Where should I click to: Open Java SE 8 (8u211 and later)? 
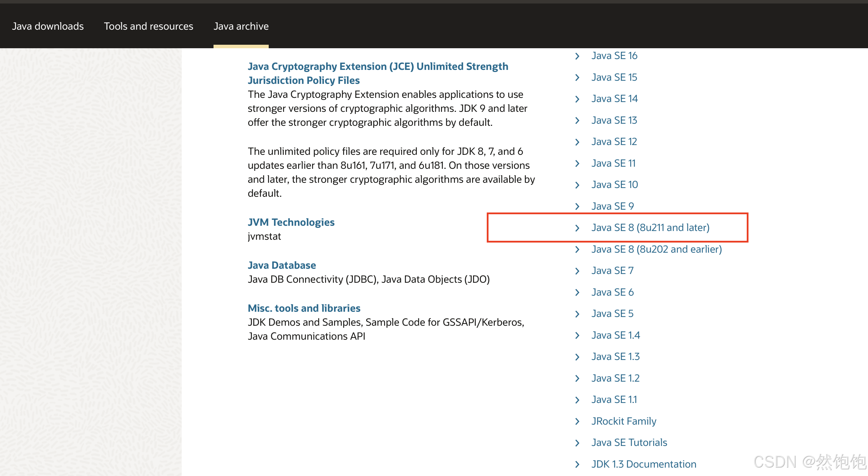651,228
